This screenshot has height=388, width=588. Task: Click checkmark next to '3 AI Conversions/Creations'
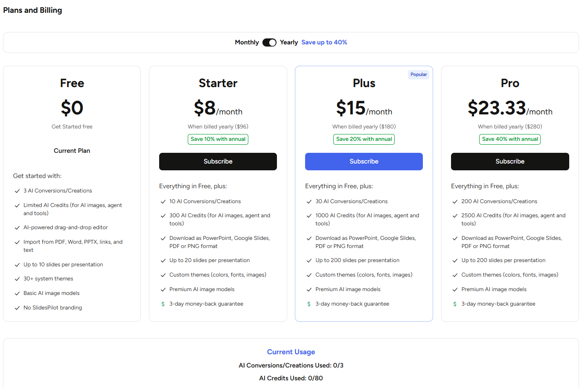click(17, 191)
